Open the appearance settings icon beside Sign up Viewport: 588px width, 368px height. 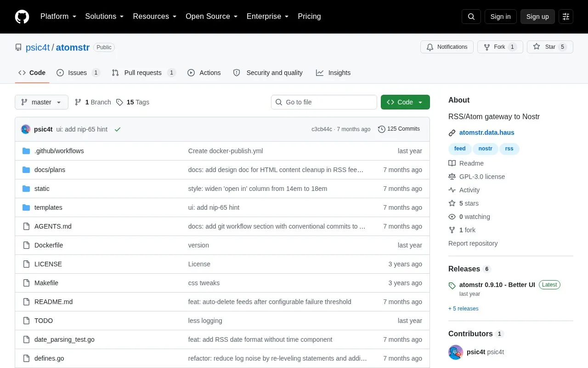coord(566,17)
